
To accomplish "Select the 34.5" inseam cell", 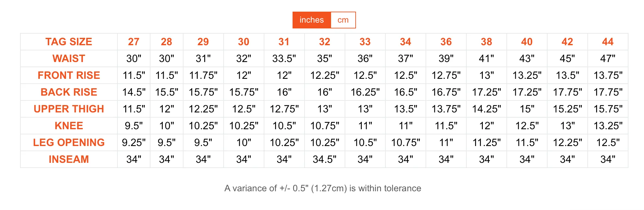I will pos(325,159).
